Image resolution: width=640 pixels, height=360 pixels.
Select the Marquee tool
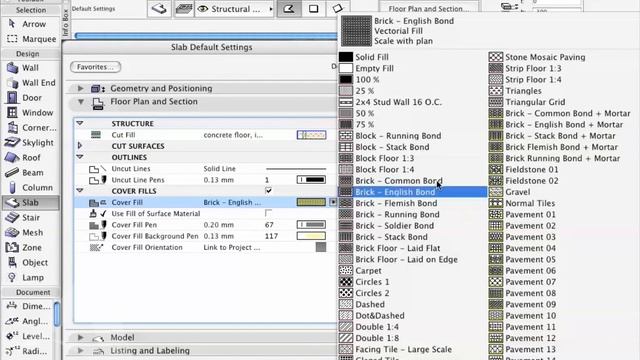tap(30, 39)
